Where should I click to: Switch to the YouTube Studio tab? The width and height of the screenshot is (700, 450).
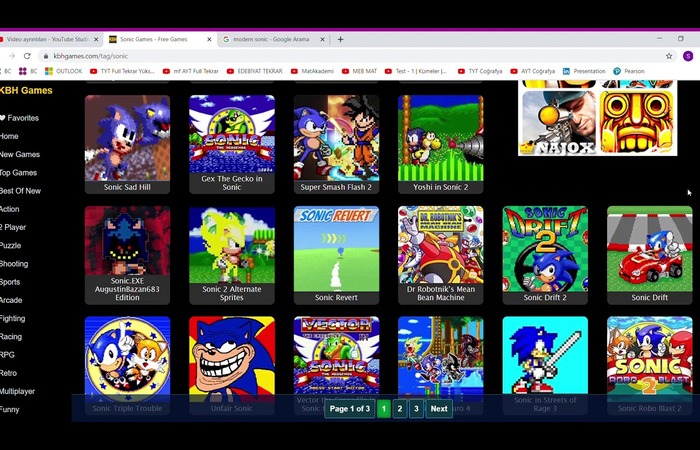point(47,39)
